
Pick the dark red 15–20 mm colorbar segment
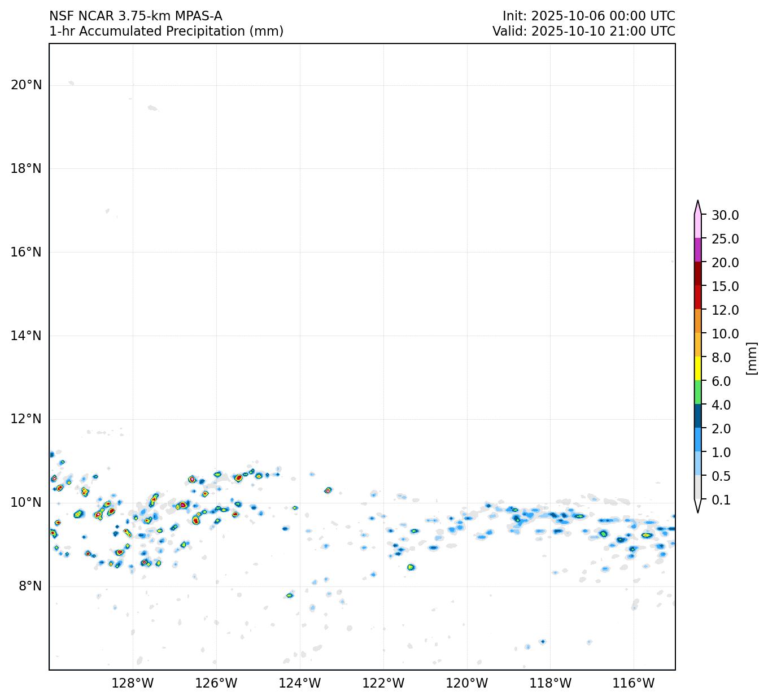click(698, 273)
